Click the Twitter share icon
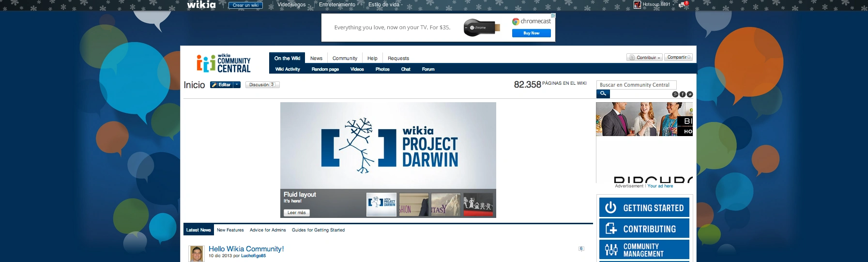This screenshot has width=868, height=262. (x=690, y=94)
